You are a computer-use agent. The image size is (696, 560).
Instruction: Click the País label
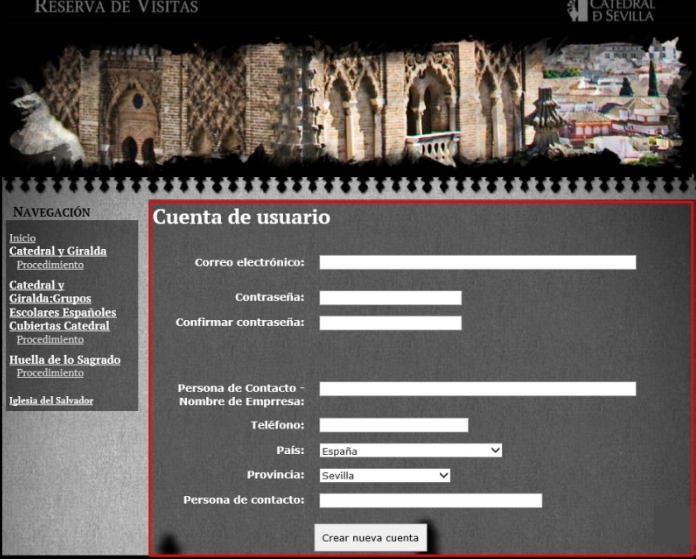point(291,450)
